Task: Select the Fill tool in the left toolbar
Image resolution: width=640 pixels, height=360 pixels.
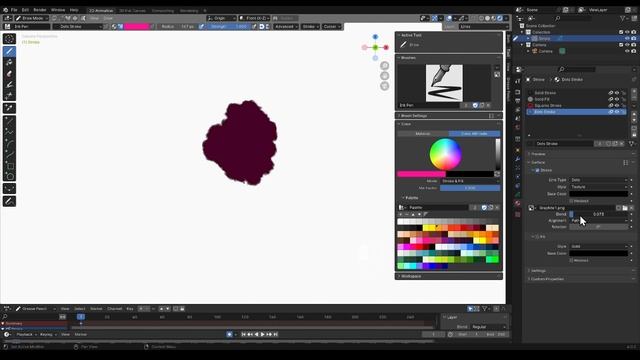Action: (x=9, y=62)
